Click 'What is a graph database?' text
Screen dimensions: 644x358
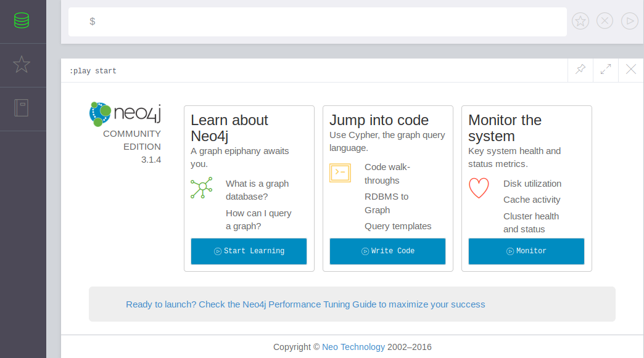tap(257, 190)
